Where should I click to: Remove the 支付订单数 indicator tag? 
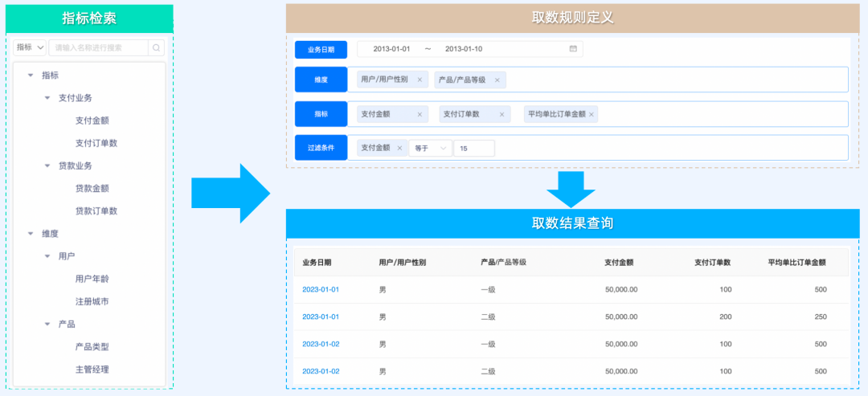pyautogui.click(x=502, y=115)
